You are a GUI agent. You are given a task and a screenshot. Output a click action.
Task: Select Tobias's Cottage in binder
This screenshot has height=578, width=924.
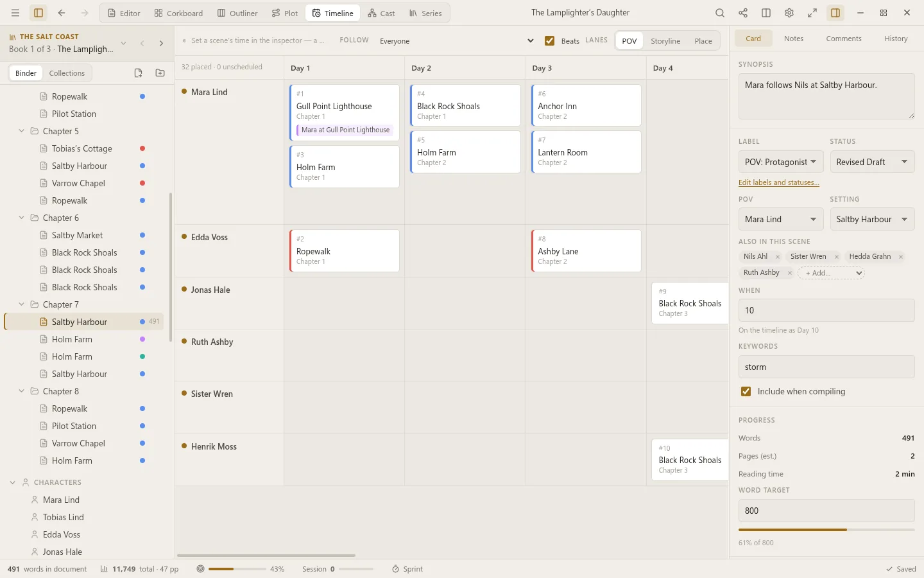[x=82, y=148]
